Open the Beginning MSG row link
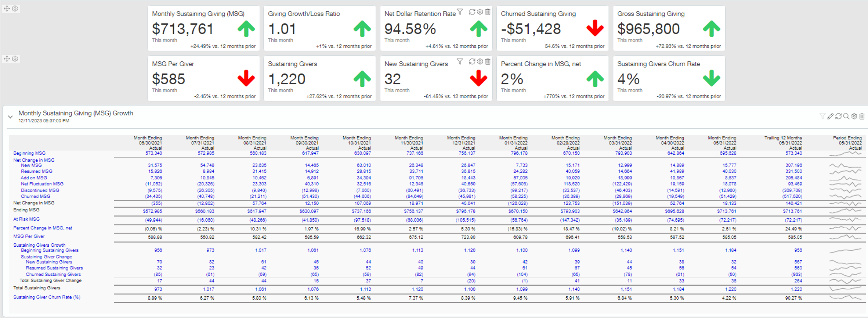The height and width of the screenshot is (318, 868). [29, 153]
